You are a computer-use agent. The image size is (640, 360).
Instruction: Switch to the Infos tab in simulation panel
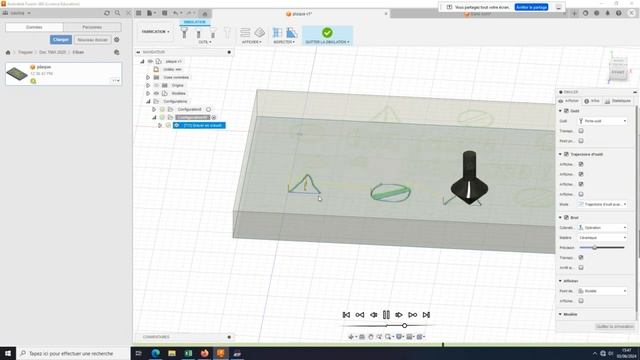(x=592, y=101)
